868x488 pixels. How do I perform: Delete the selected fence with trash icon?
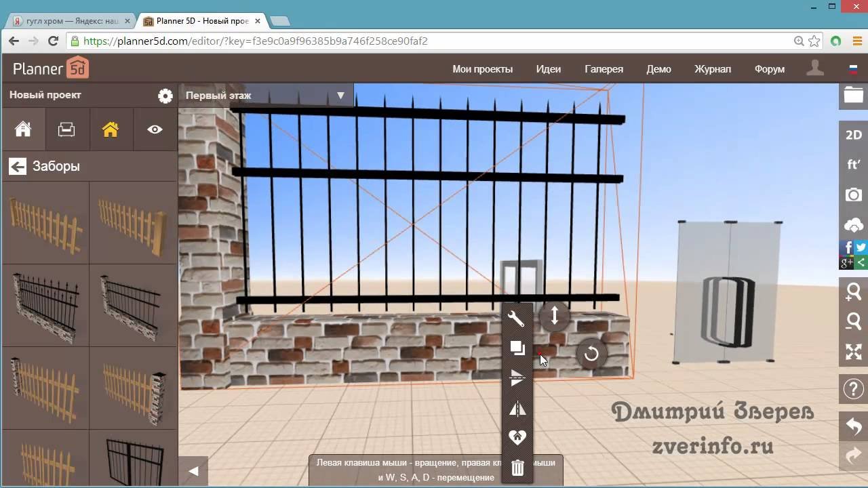(x=517, y=468)
